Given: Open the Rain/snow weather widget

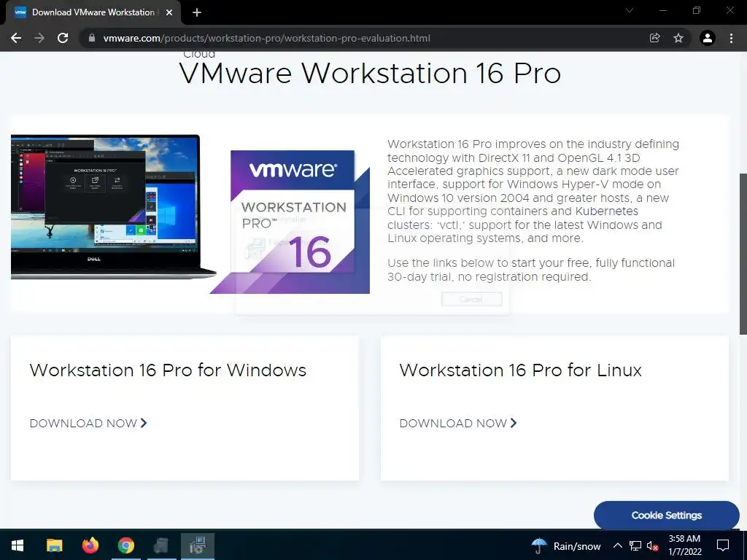Looking at the screenshot, I should 566,545.
